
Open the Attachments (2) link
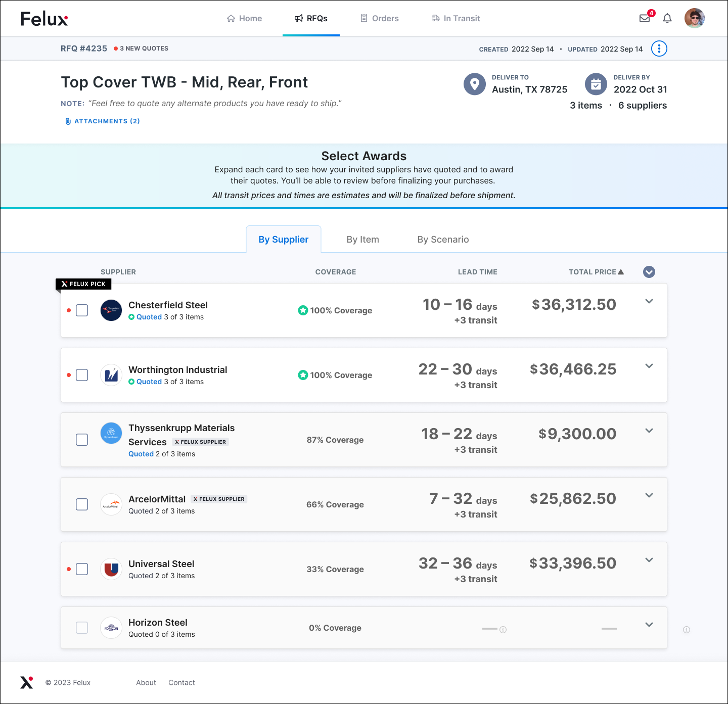[x=103, y=121]
